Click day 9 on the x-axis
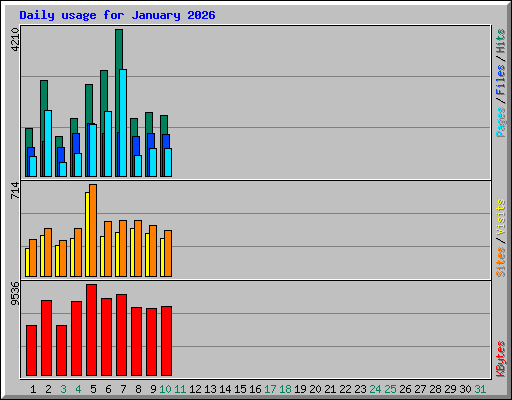This screenshot has width=512, height=400. tap(153, 389)
